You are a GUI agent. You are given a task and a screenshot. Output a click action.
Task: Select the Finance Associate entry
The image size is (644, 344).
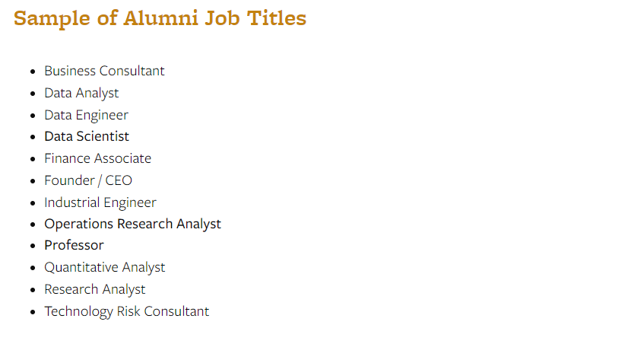[x=98, y=158]
